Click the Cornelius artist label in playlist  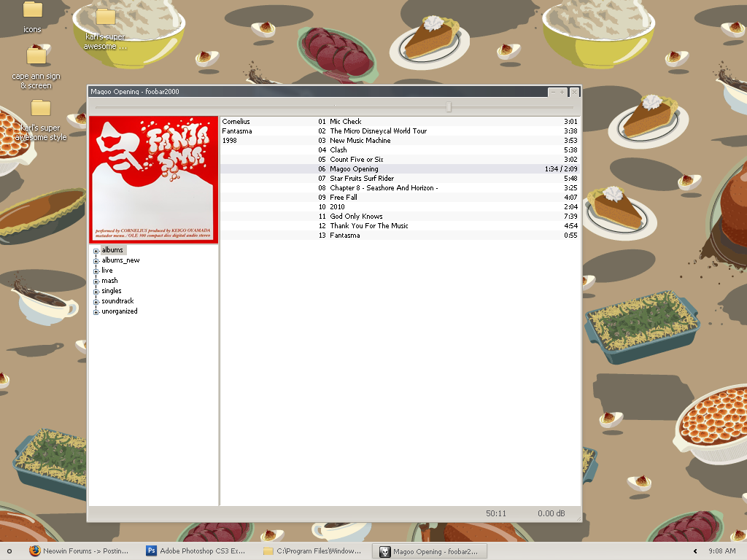tap(236, 122)
